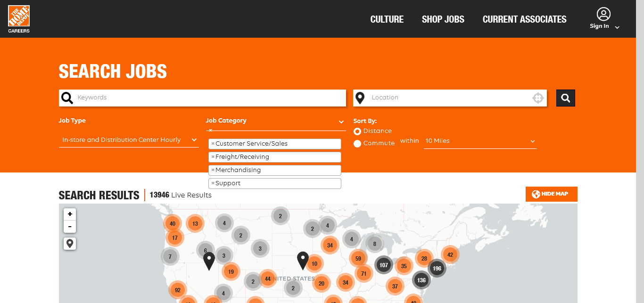Open the Culture menu item

[x=387, y=19]
